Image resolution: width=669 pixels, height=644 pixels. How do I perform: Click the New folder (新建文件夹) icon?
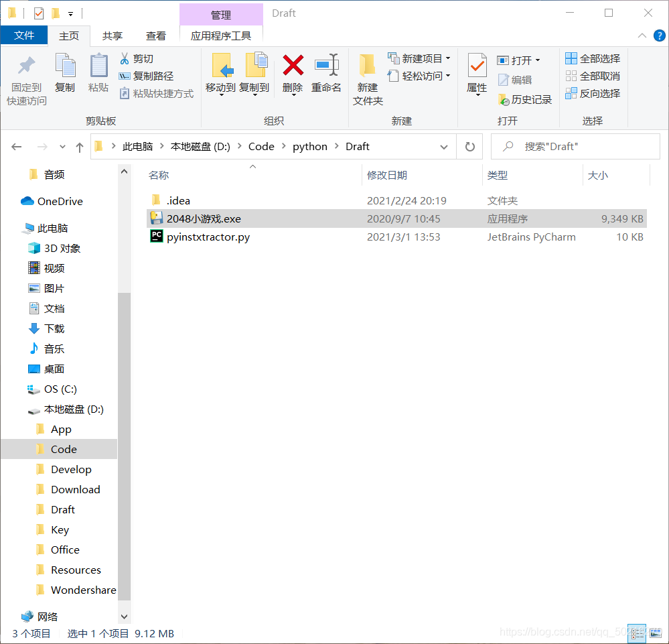tap(368, 66)
